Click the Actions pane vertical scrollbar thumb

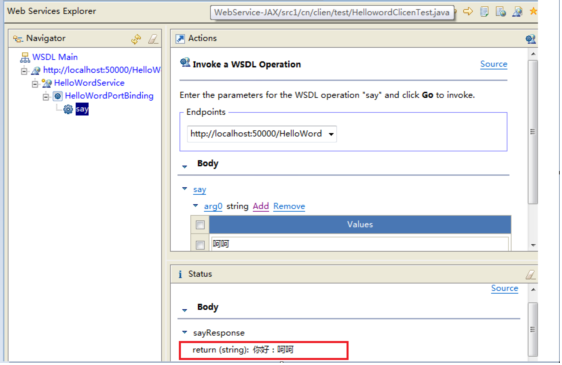[x=533, y=132]
